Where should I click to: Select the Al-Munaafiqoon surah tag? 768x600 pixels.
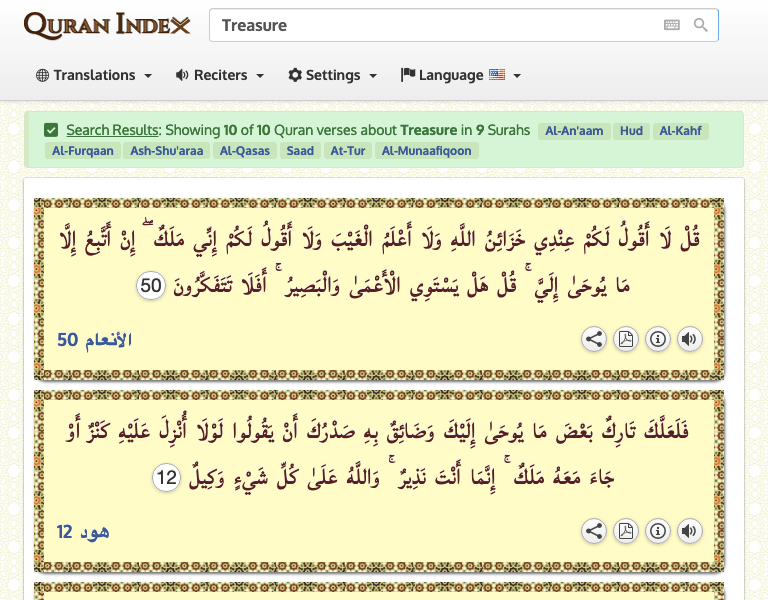tap(427, 151)
